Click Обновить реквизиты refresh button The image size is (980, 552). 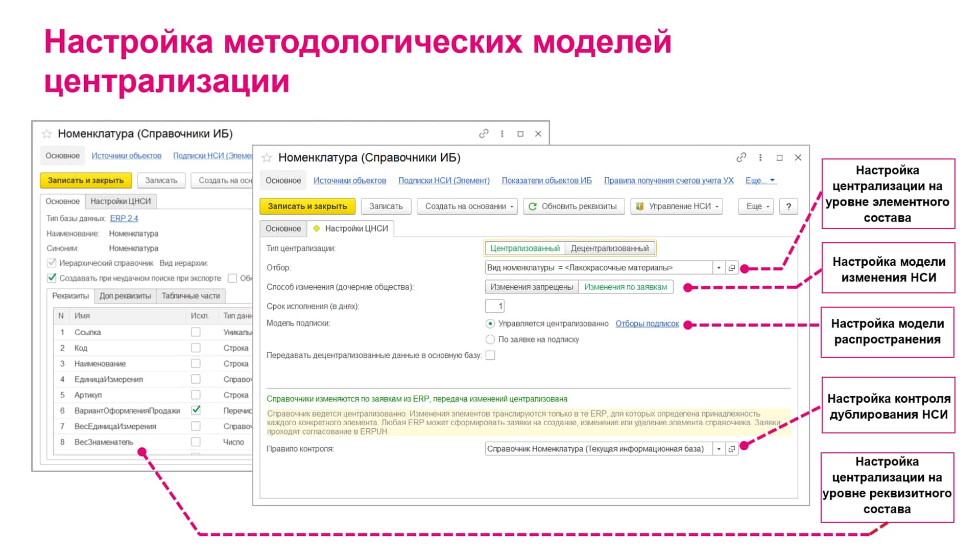click(x=573, y=206)
